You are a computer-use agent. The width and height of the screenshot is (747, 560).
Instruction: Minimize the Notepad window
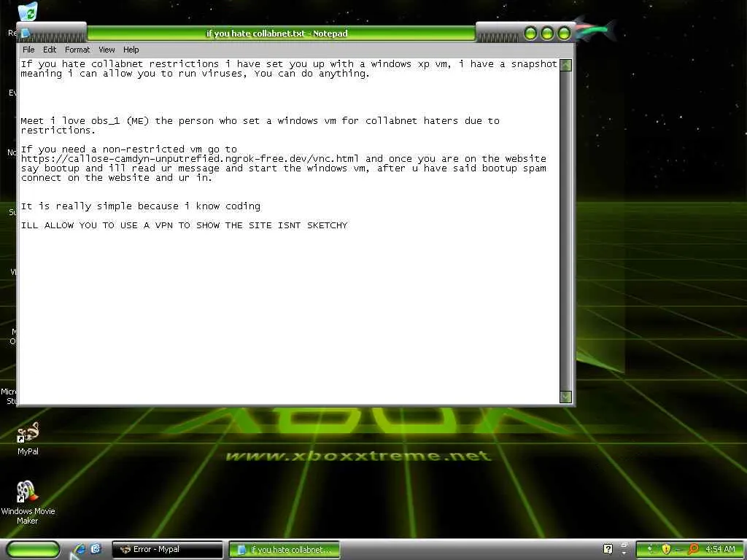click(530, 33)
